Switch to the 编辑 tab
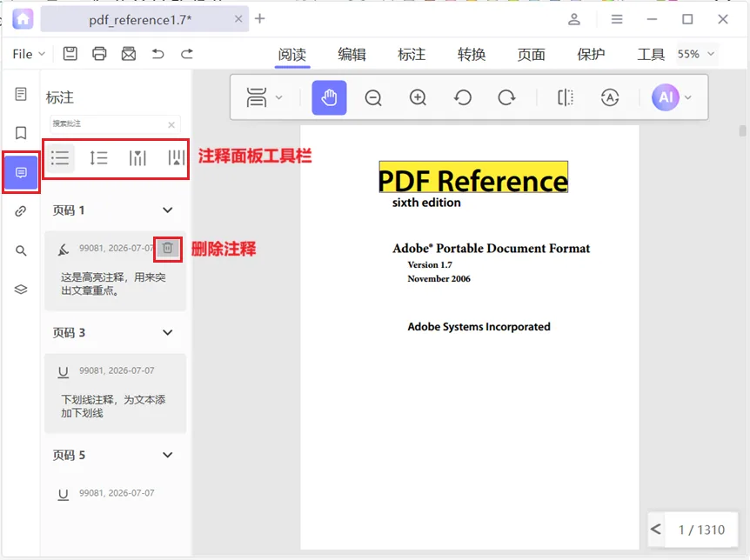 click(352, 55)
